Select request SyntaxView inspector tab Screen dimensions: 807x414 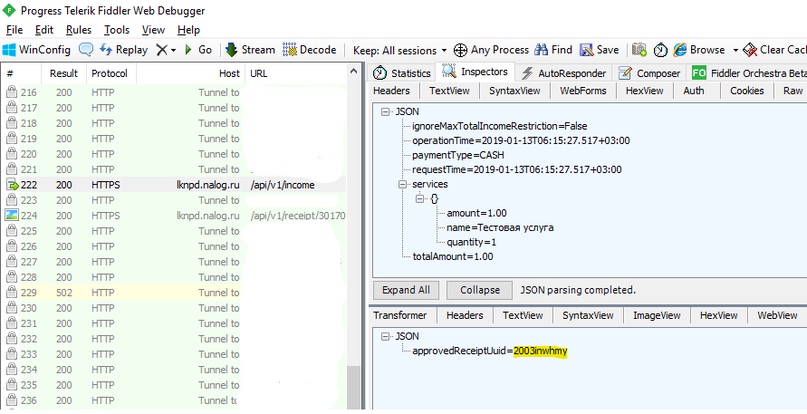[x=514, y=91]
